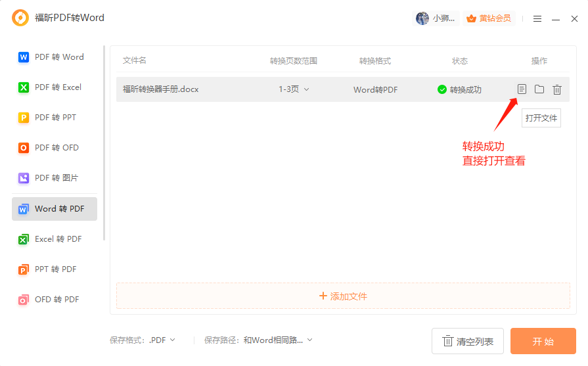Open the 保存路径 dropdown
588x366 pixels.
(x=278, y=340)
